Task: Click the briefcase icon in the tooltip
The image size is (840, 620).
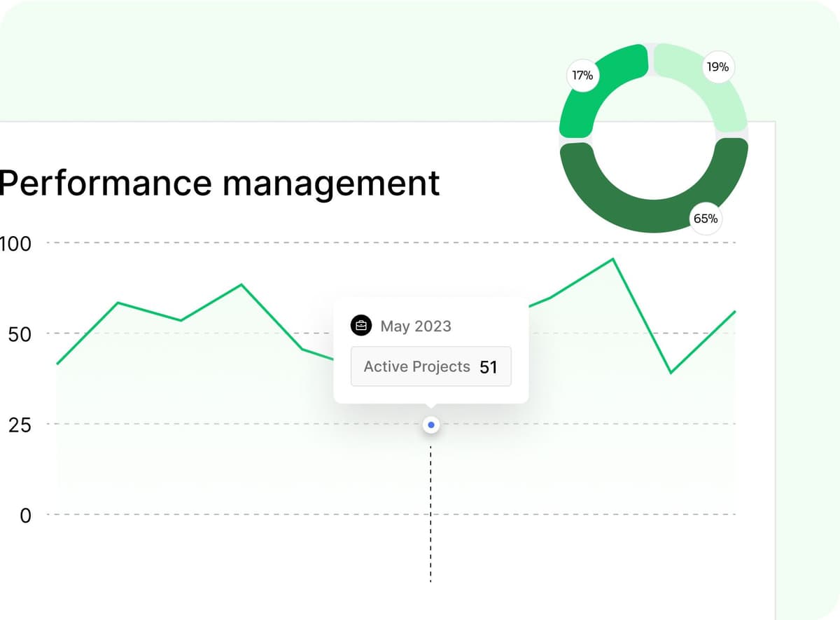Action: (360, 326)
